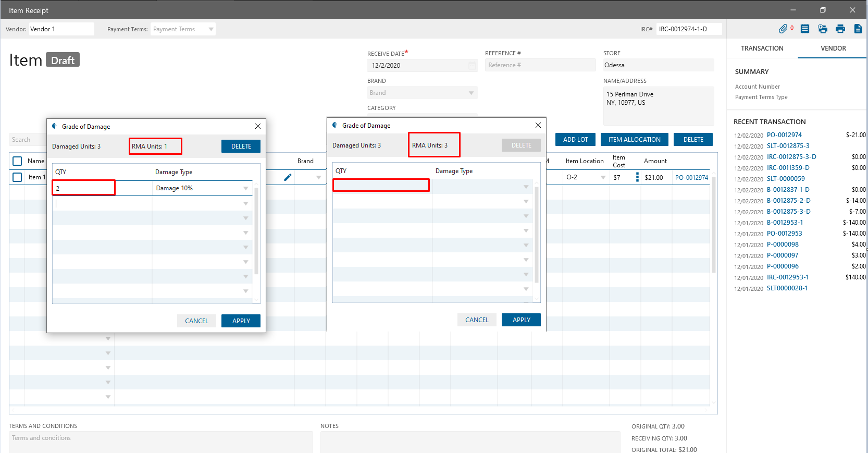This screenshot has width=868, height=453.
Task: Click the Store field showing Odessa
Action: [x=659, y=65]
